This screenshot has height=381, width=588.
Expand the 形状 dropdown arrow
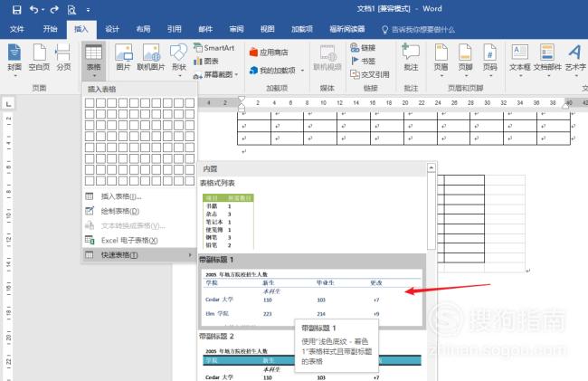click(179, 76)
